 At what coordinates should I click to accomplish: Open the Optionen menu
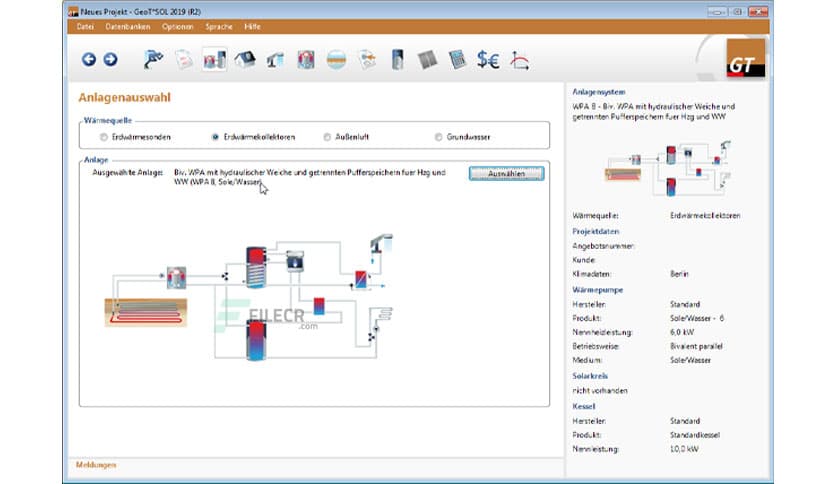pos(178,27)
